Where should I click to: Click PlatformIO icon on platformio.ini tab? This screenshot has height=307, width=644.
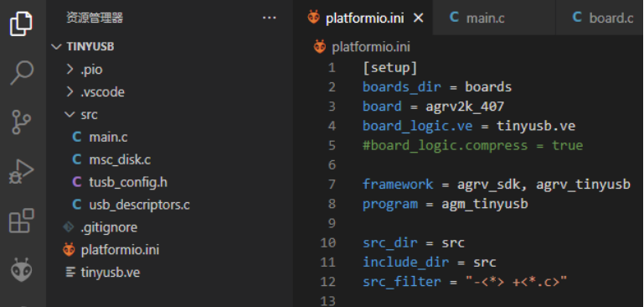click(x=313, y=18)
